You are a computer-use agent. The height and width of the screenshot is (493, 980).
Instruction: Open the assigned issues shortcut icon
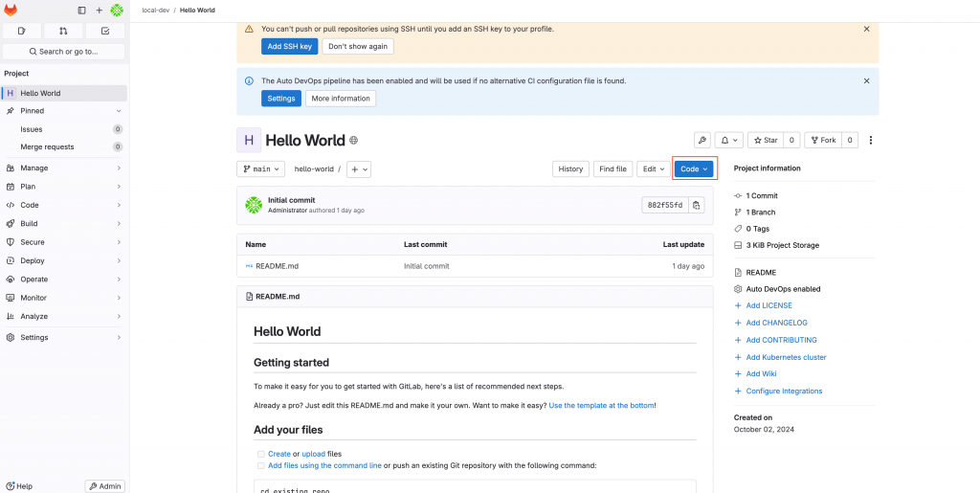(x=22, y=31)
